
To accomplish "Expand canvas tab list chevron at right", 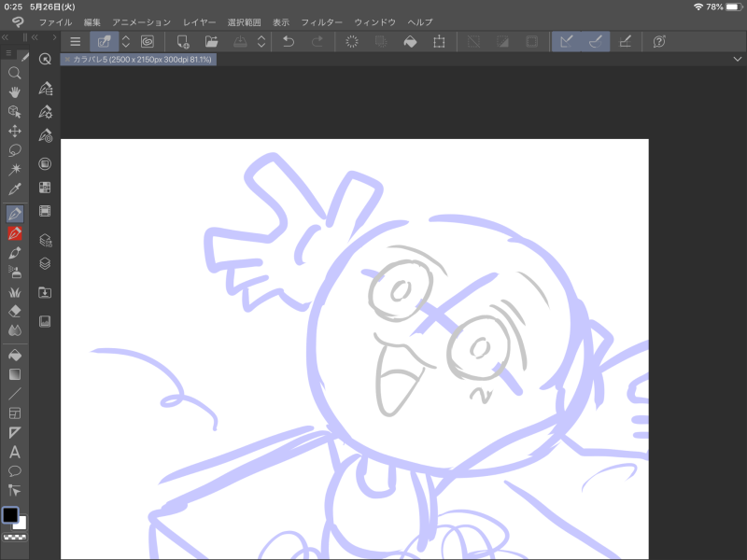I will (738, 59).
